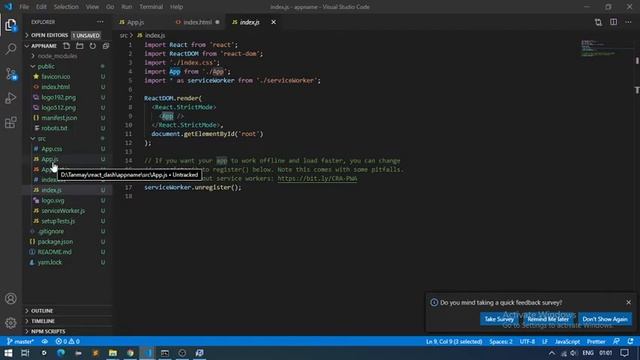Change UTF-8 encoding in status bar
The width and height of the screenshot is (640, 360).
point(527,341)
